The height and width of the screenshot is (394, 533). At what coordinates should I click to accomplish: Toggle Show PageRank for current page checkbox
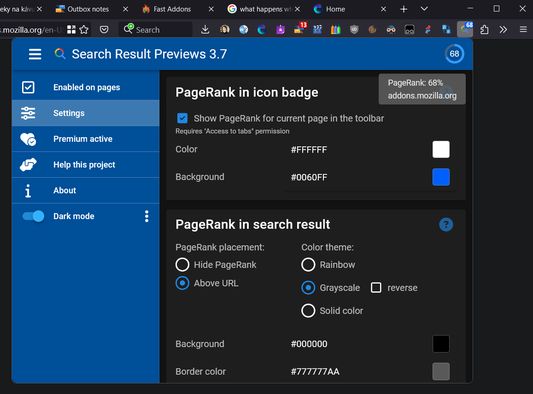(183, 118)
